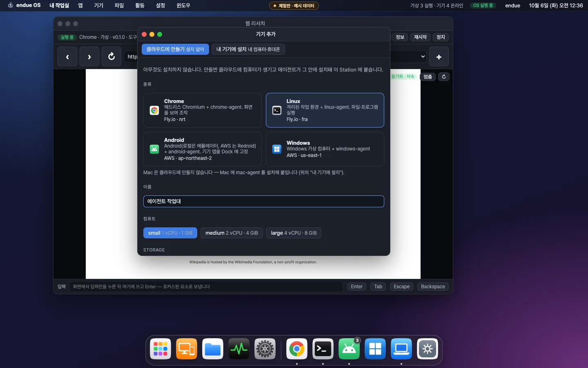This screenshot has width=588, height=368.
Task: Open the light gear icon at dock end
Action: [x=428, y=349]
